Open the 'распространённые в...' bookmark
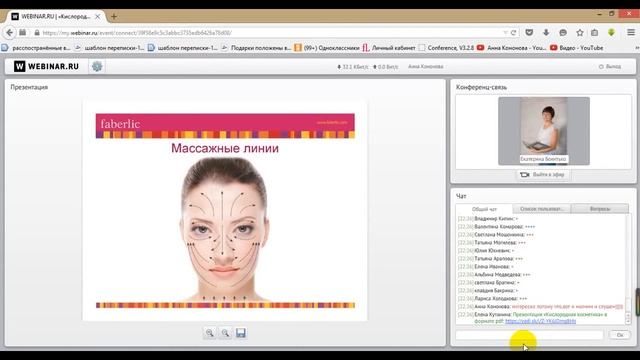The height and width of the screenshot is (360, 640). click(36, 48)
